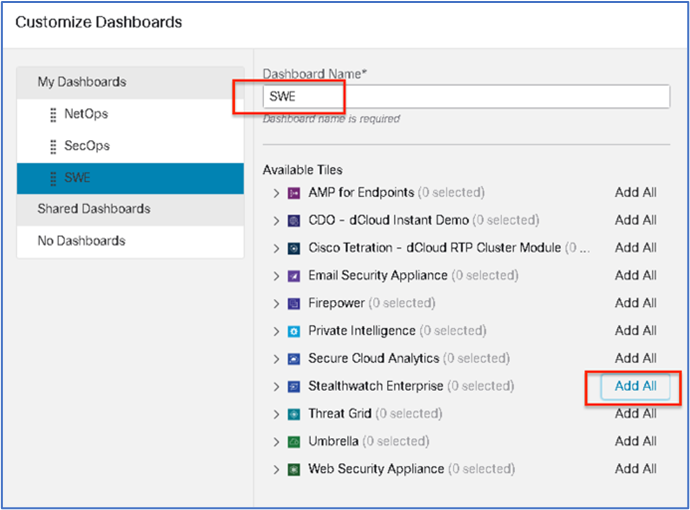690x510 pixels.
Task: Click Add All for Stealthwatch Enterprise
Action: point(635,386)
